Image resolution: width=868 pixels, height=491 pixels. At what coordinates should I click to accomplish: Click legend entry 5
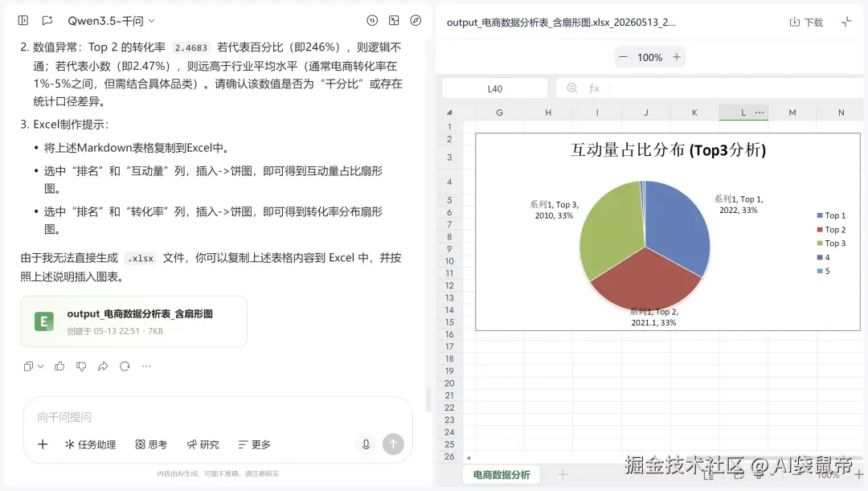(823, 272)
